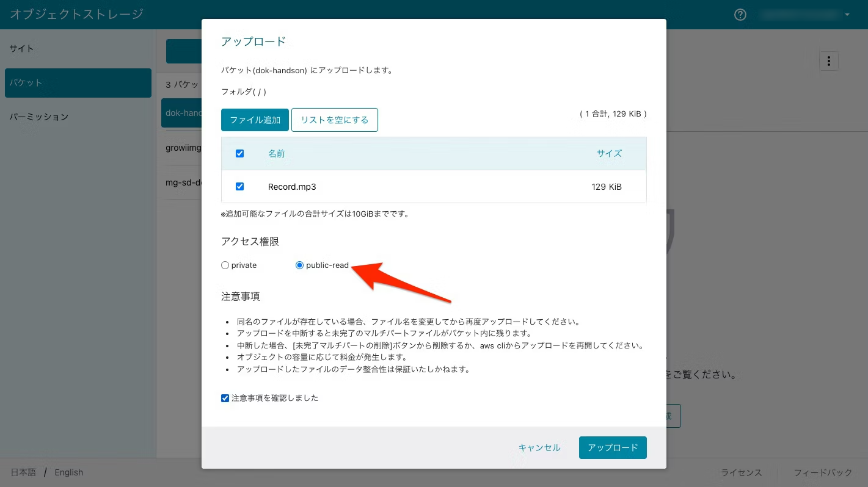This screenshot has width=868, height=487.
Task: Expand the account dropdown arrow
Action: click(847, 15)
